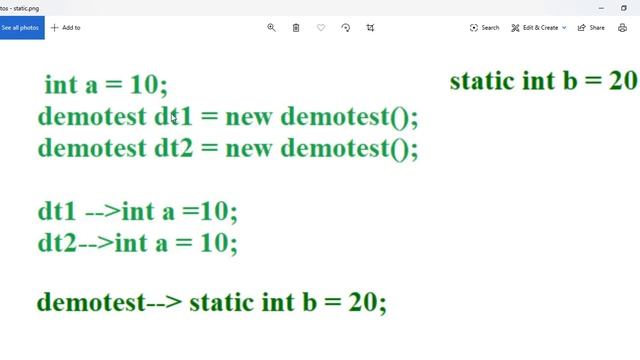Click the 'static int b = 20' text
This screenshot has width=640, height=360.
point(544,80)
